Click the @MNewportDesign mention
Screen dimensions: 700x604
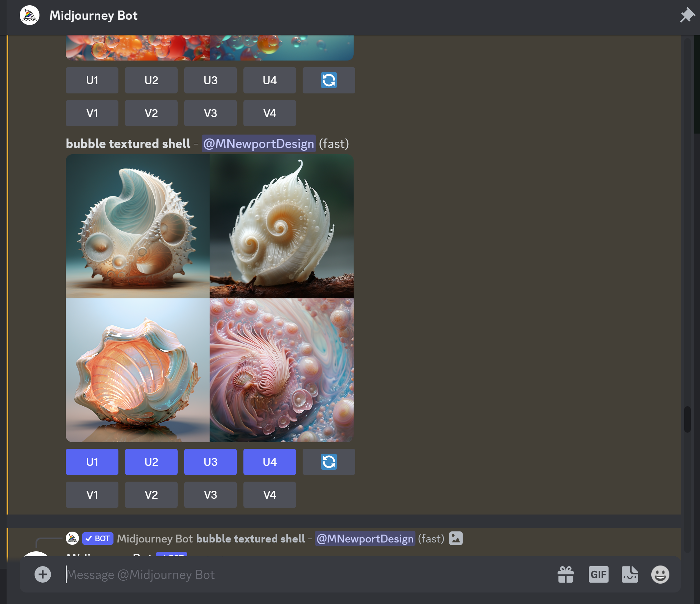pos(259,143)
